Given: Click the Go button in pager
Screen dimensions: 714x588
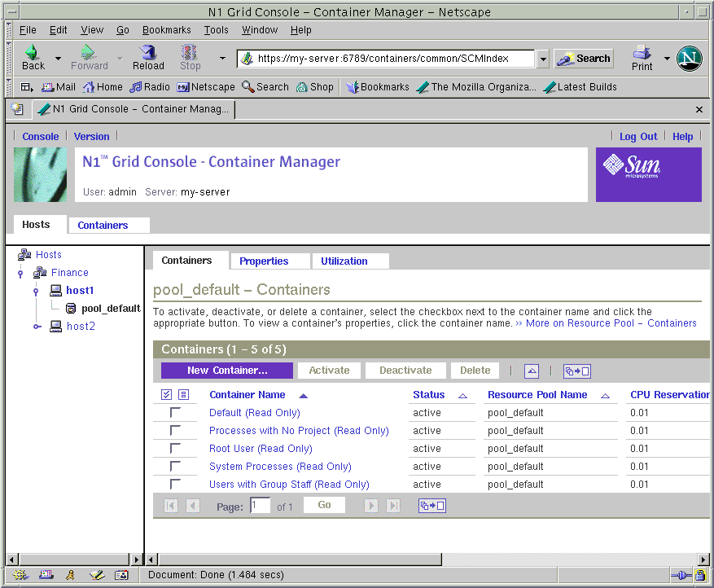Looking at the screenshot, I should click(x=324, y=505).
